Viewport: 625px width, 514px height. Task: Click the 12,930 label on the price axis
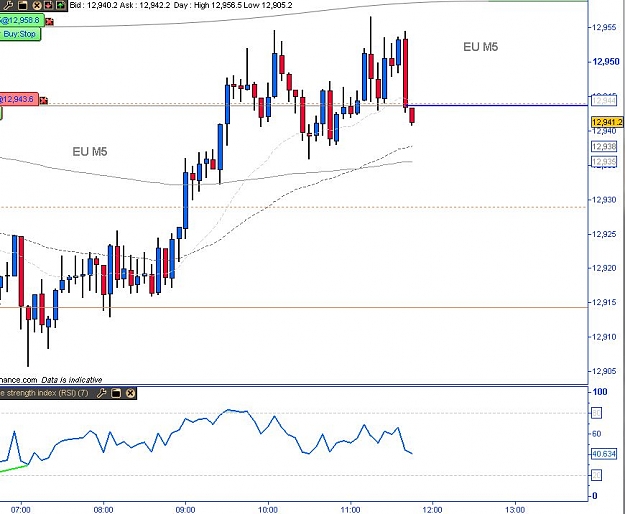(x=604, y=200)
